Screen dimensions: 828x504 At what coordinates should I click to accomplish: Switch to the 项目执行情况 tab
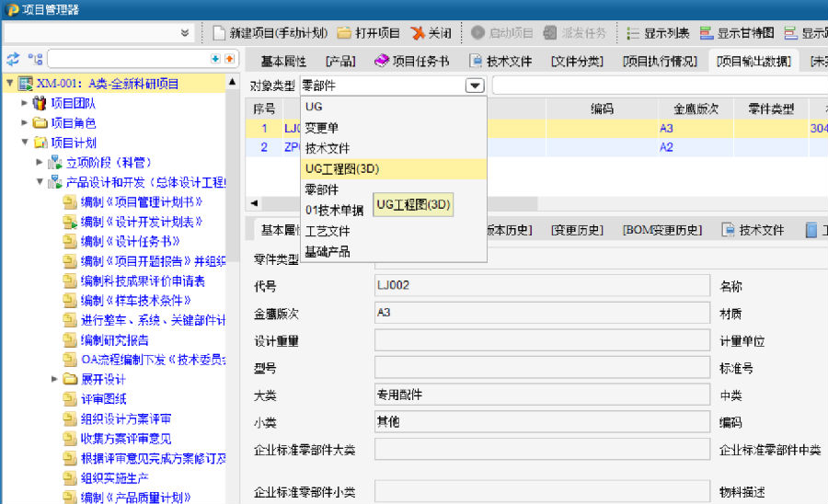(x=660, y=62)
